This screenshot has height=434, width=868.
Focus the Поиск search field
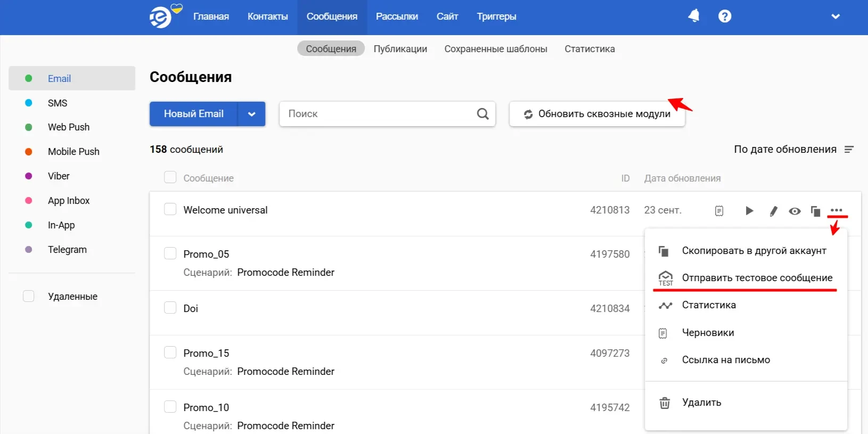[x=378, y=114]
